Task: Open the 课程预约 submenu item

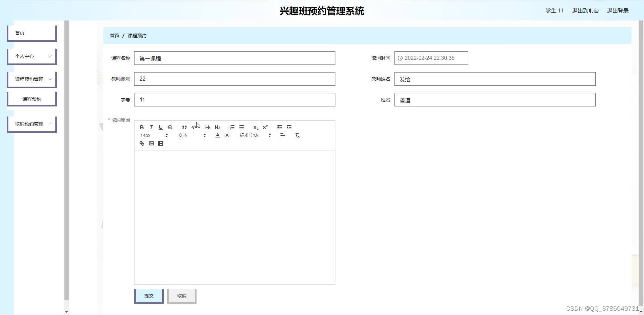Action: (32, 99)
